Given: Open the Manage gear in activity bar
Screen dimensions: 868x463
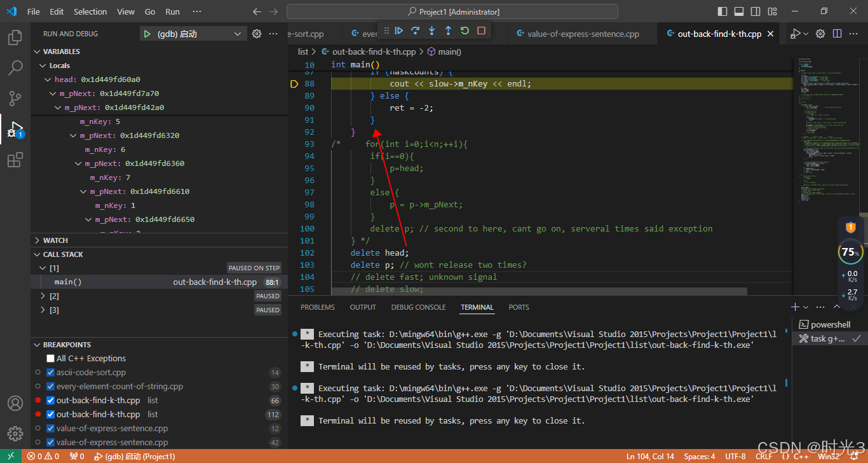Looking at the screenshot, I should (15, 434).
